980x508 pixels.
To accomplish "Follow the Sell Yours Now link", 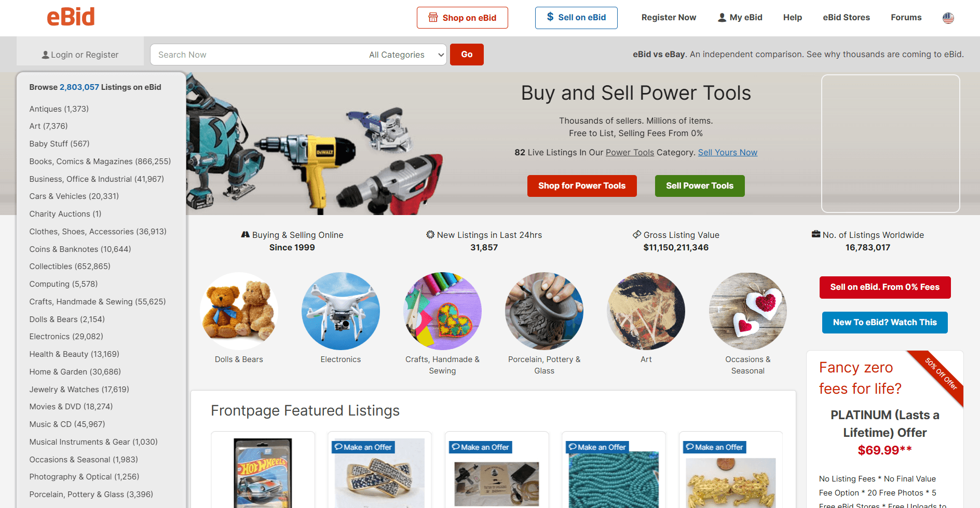I will click(727, 152).
